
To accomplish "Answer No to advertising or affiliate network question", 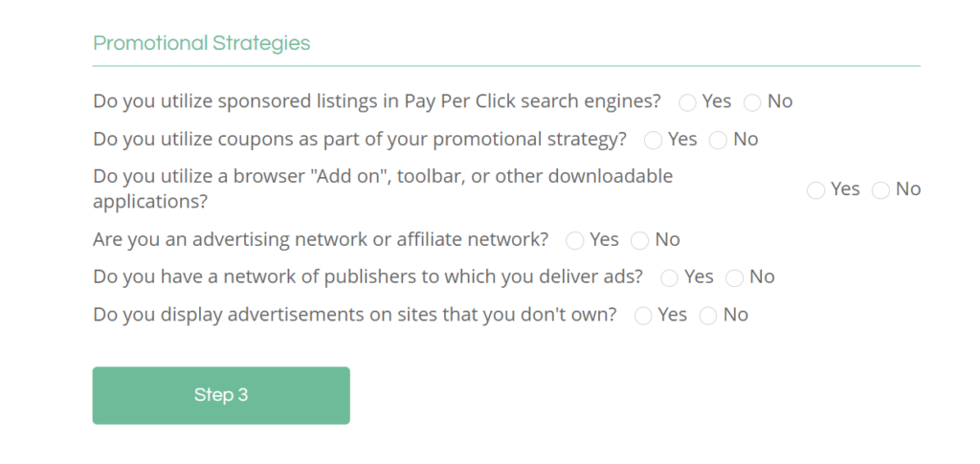I will tap(640, 240).
